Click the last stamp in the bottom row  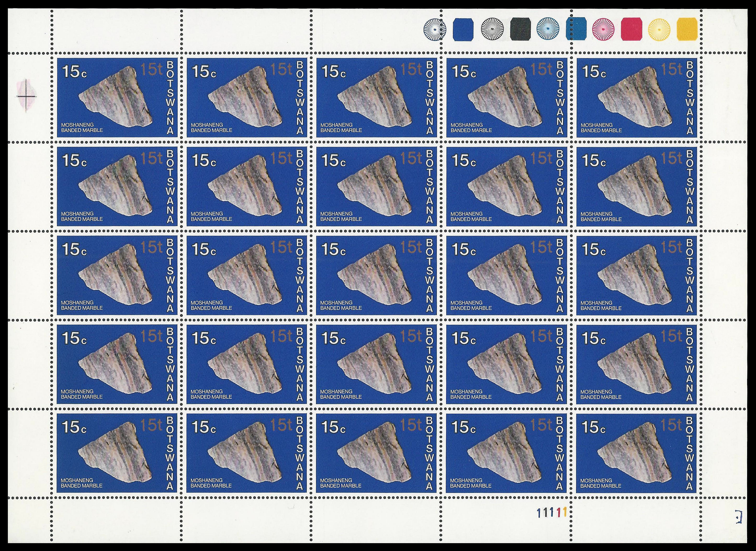tap(636, 453)
